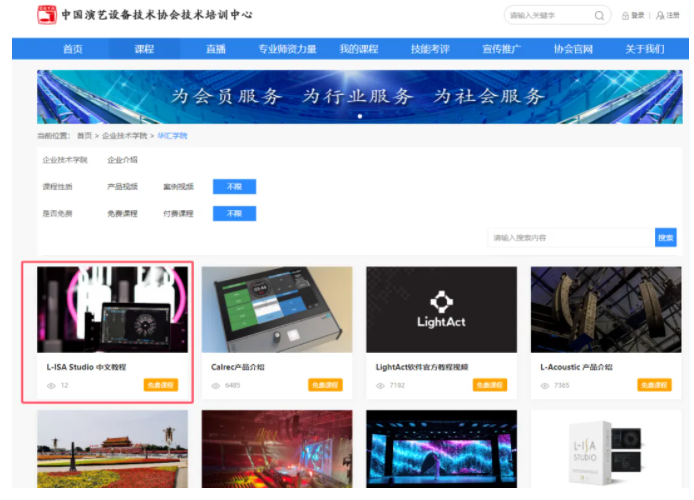The width and height of the screenshot is (694, 500).
Task: Go to 我的课程 tab
Action: point(359,49)
